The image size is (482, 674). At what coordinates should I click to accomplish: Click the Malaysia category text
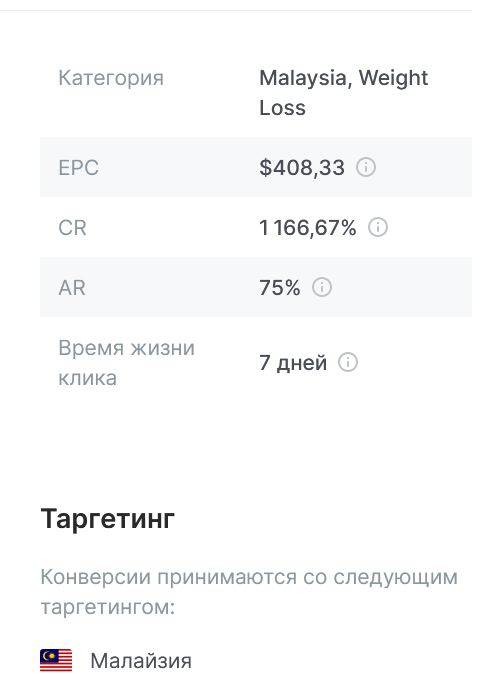coord(305,78)
